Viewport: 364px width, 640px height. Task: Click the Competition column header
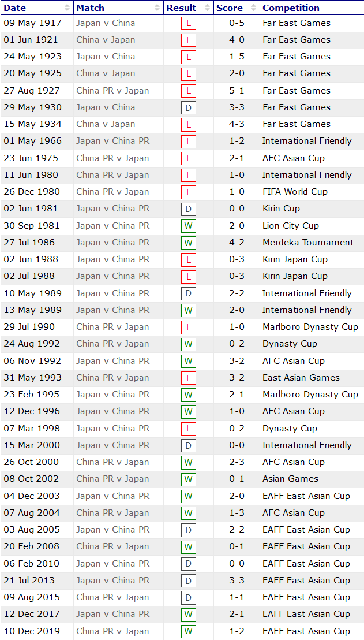(x=291, y=8)
